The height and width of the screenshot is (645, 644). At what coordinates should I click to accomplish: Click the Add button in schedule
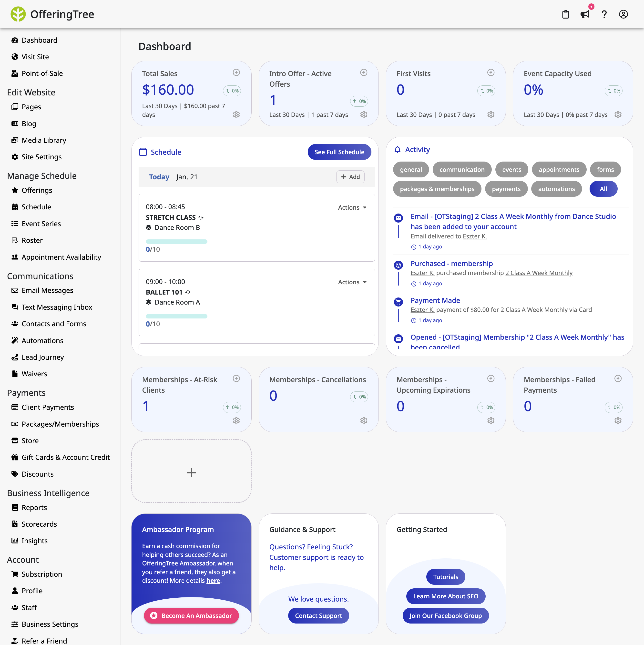point(350,177)
